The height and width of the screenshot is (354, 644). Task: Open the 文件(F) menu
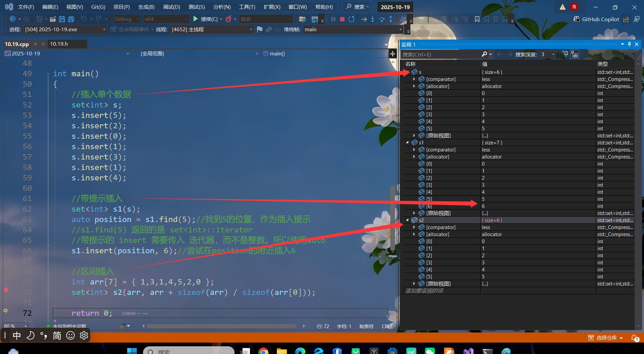(26, 7)
